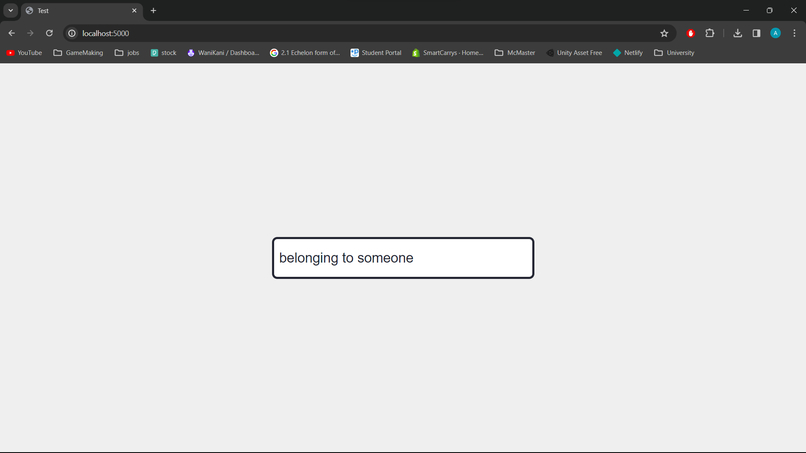Open the McMaster bookmarks folder
This screenshot has height=453, width=806.
[x=515, y=53]
